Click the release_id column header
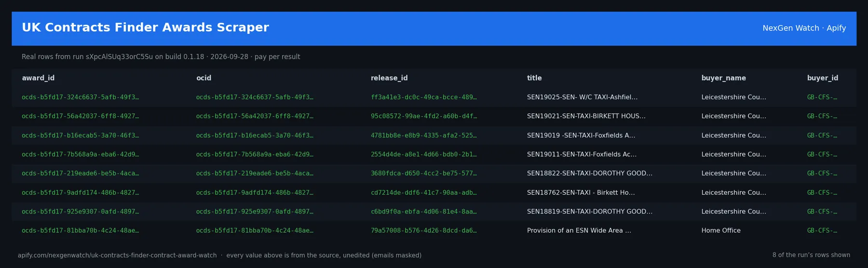Screen dimensions: 868x268 pos(389,78)
